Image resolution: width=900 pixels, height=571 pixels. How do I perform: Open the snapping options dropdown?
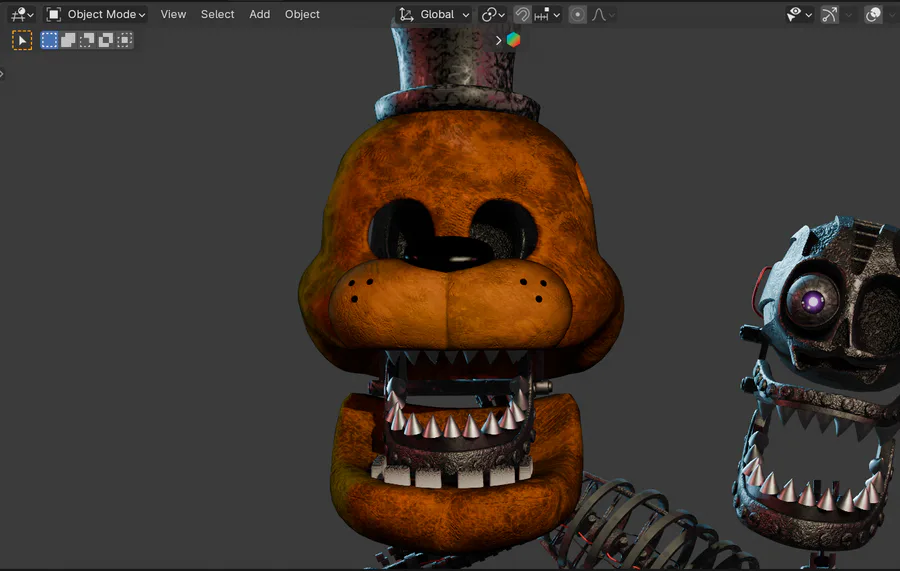tap(547, 14)
